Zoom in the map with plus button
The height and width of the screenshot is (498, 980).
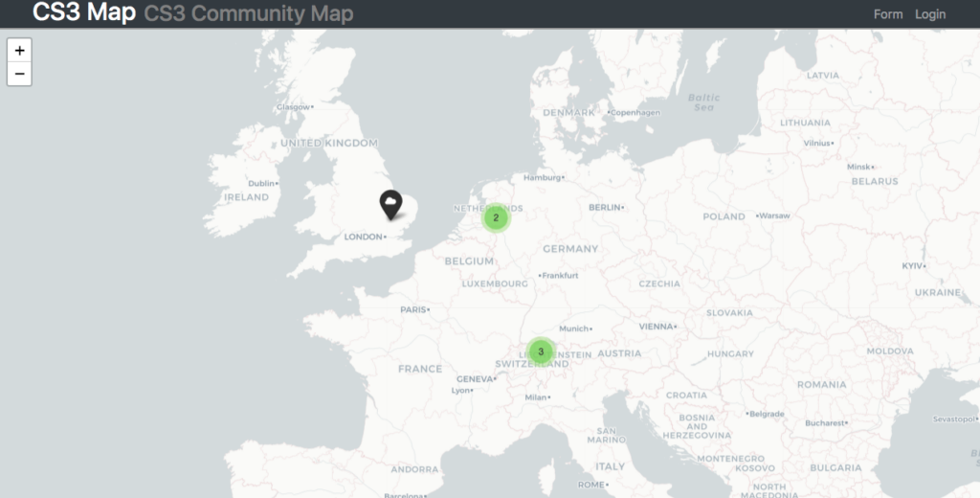tap(19, 50)
